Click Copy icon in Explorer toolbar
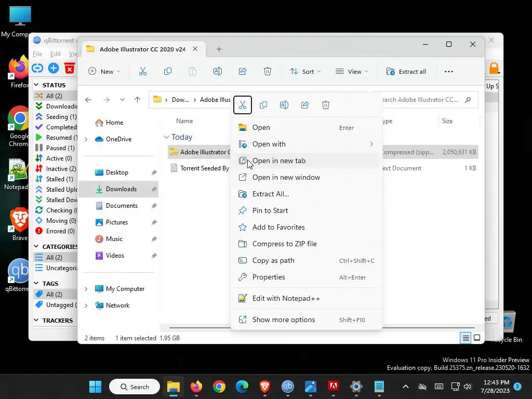 click(168, 71)
